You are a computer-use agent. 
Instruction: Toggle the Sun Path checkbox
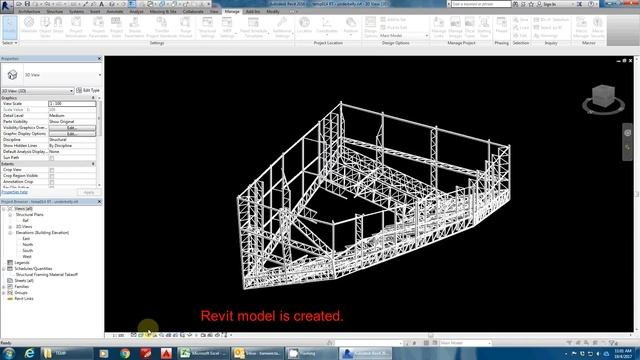(x=51, y=158)
